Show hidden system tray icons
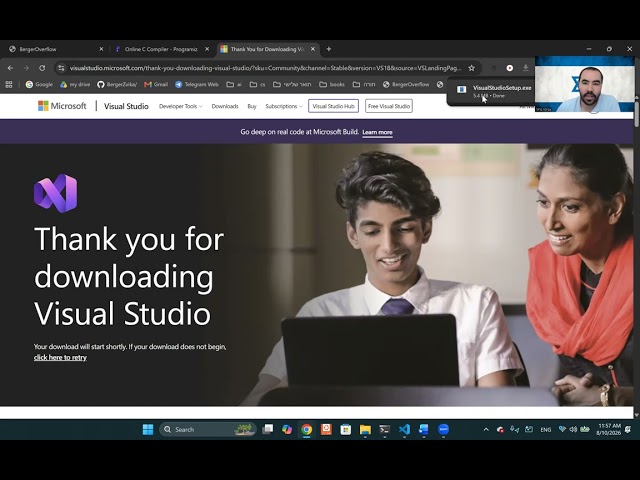 coord(486,429)
